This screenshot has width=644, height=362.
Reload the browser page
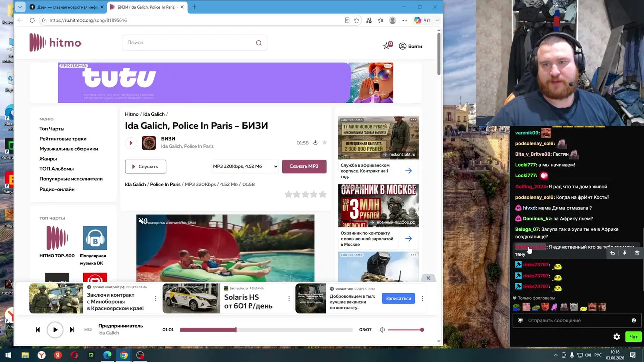point(32,20)
